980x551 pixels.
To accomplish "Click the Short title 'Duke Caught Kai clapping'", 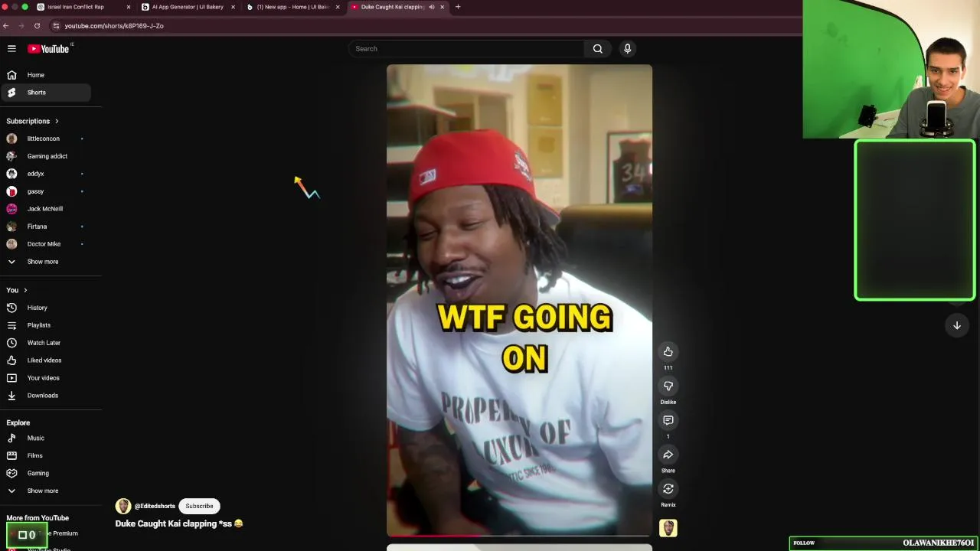I will 179,523.
